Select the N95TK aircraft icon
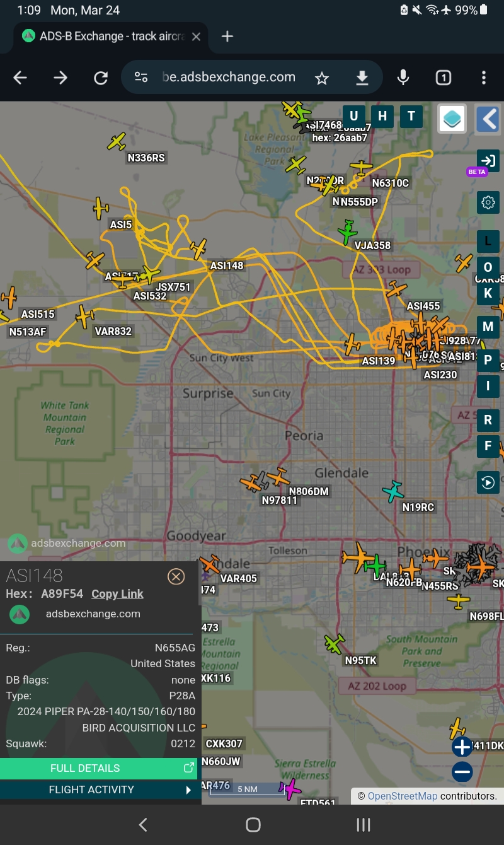This screenshot has width=504, height=845. [x=335, y=644]
